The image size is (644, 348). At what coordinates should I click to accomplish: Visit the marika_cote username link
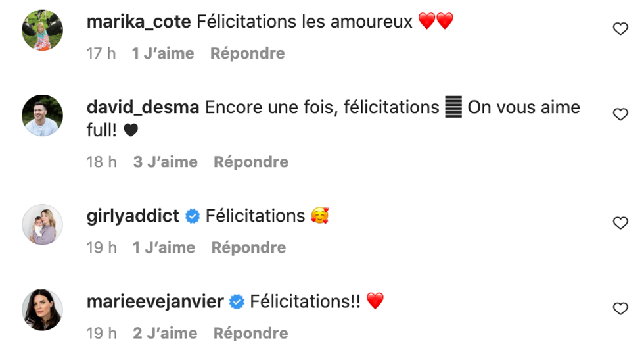coord(139,22)
